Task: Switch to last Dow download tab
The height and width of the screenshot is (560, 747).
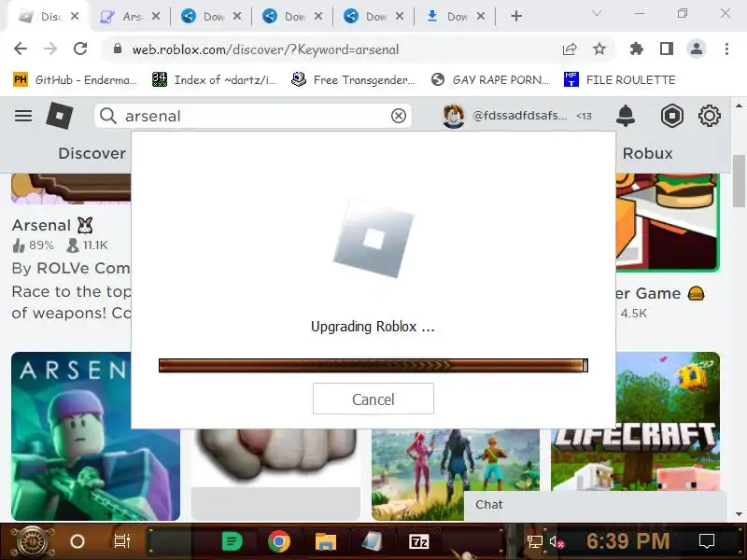Action: (x=455, y=17)
